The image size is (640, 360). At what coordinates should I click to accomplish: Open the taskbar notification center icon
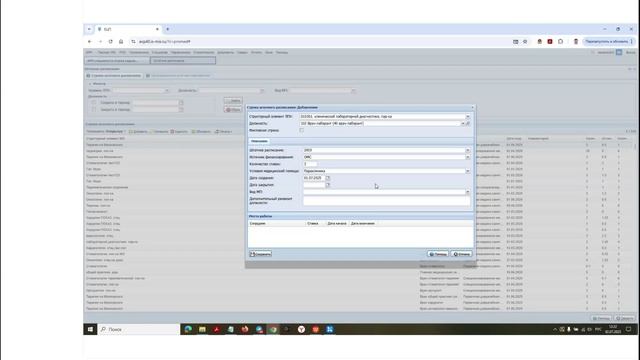click(629, 329)
